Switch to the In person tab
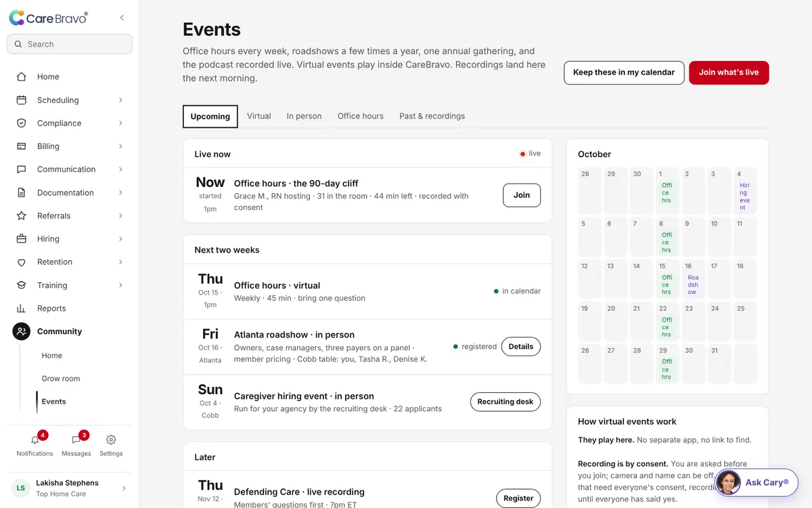The height and width of the screenshot is (508, 812). click(x=304, y=116)
